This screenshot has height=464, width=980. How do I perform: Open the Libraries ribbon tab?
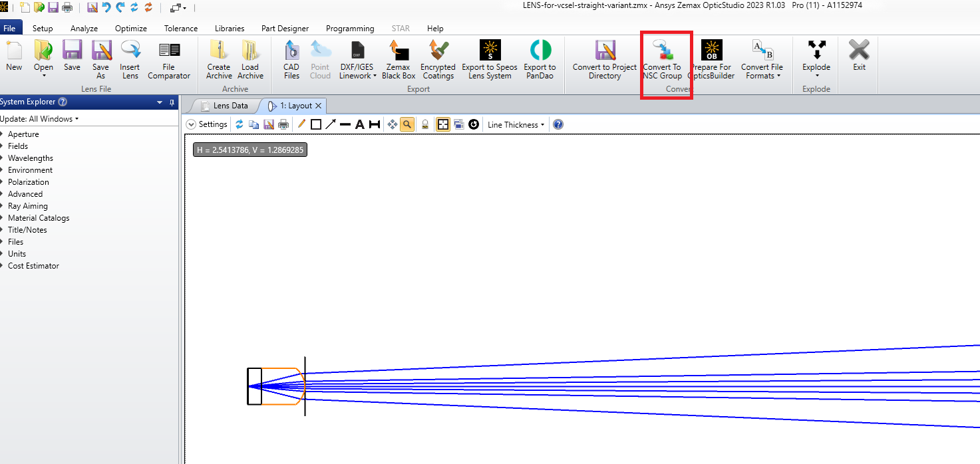[x=230, y=29]
